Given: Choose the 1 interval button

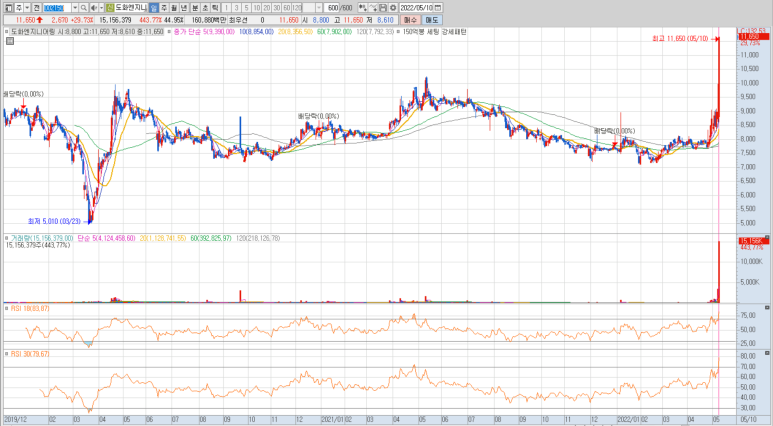Looking at the screenshot, I should click(226, 8).
